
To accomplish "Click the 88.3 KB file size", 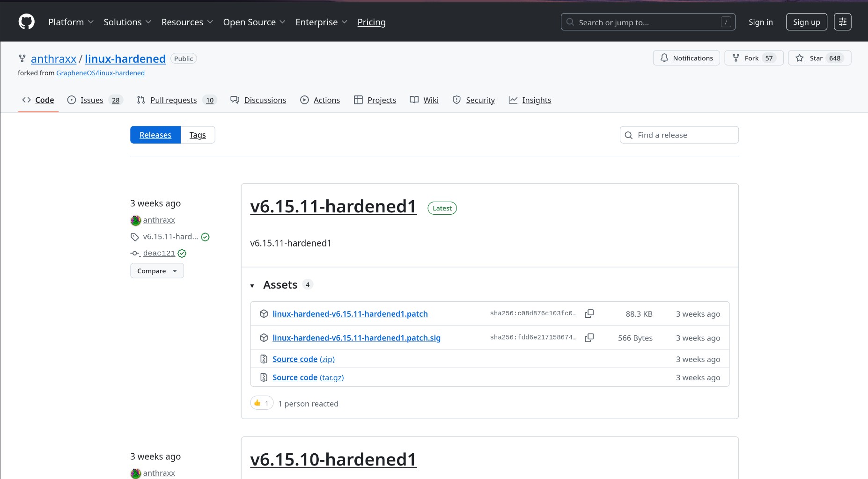I will tap(639, 314).
